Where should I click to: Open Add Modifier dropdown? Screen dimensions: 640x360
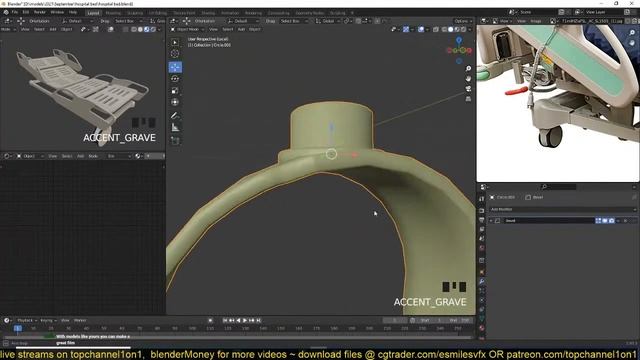(563, 209)
